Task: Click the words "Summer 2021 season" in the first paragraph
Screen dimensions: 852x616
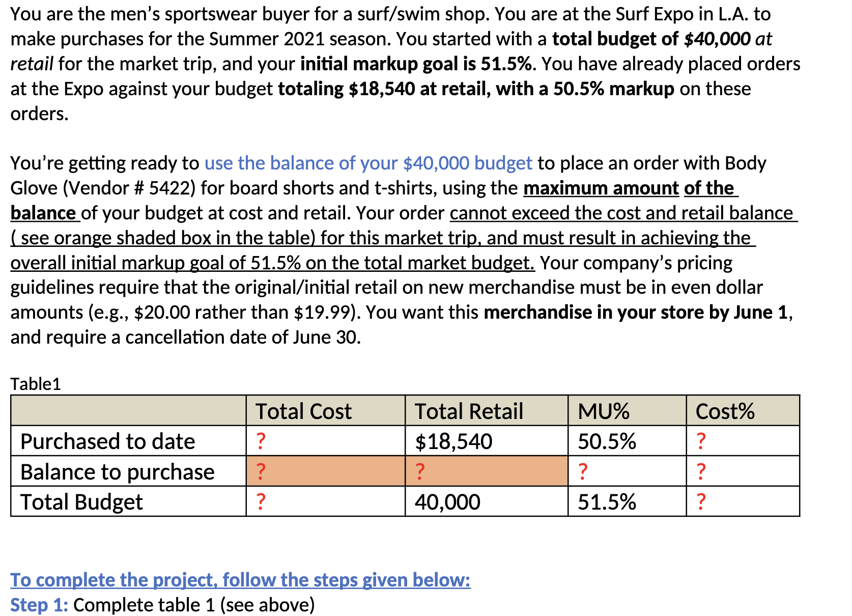Action: [299, 39]
